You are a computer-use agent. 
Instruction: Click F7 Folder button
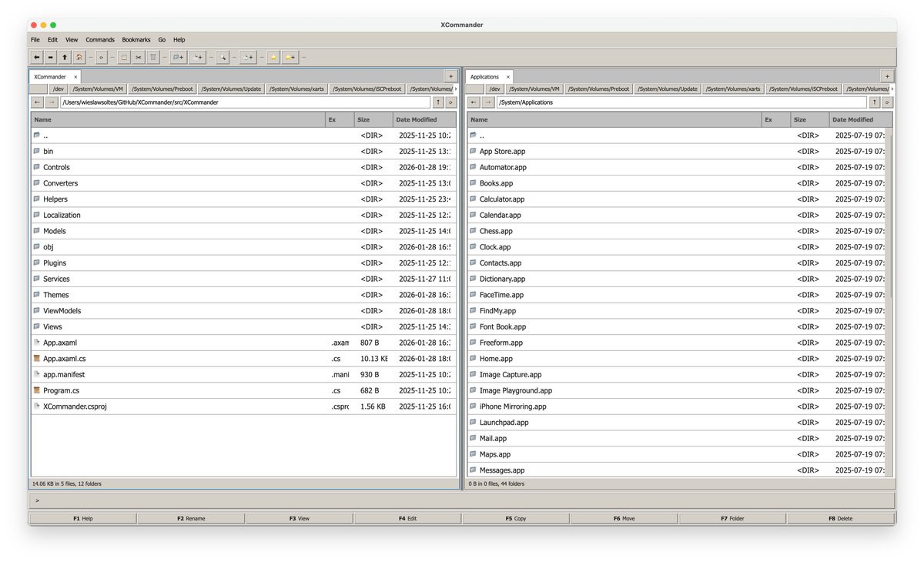pyautogui.click(x=733, y=519)
